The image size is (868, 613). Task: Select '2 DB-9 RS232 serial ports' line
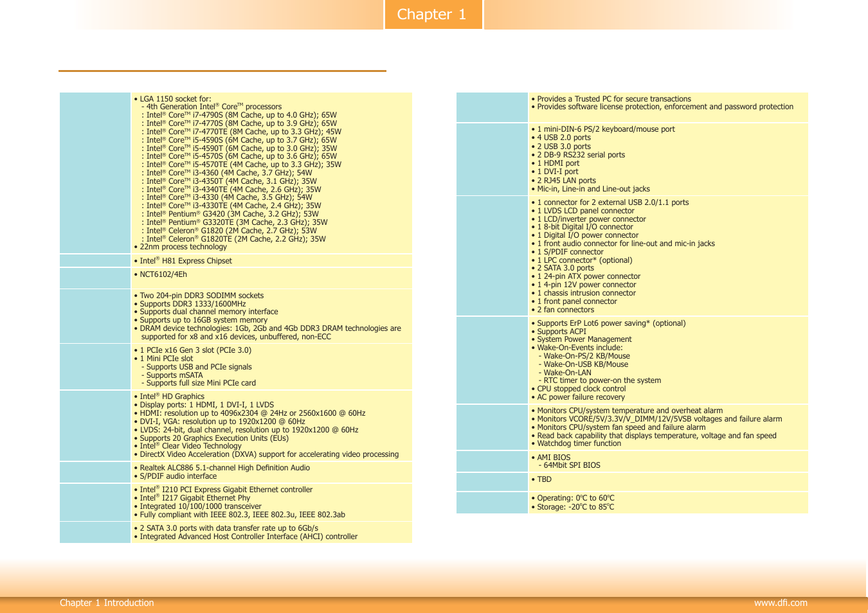[578, 155]
